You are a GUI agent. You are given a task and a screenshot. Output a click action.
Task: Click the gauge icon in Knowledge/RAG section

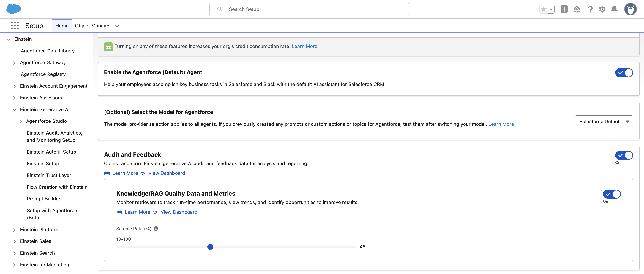click(x=155, y=212)
